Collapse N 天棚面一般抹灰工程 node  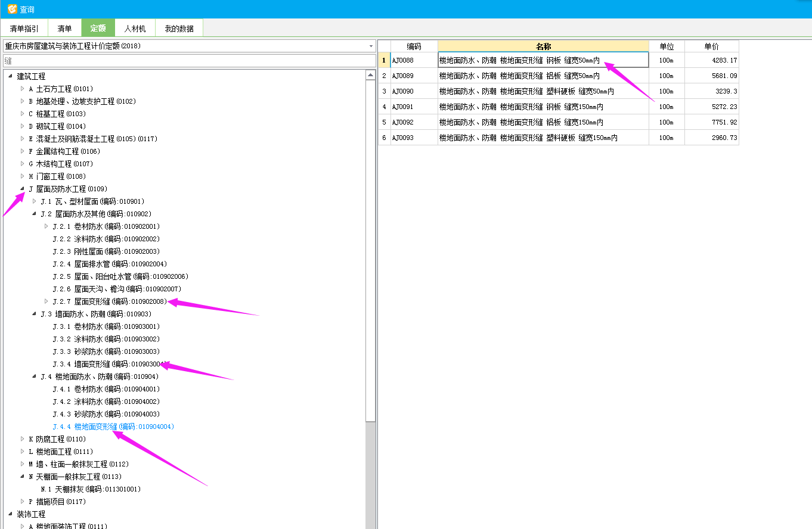23,477
